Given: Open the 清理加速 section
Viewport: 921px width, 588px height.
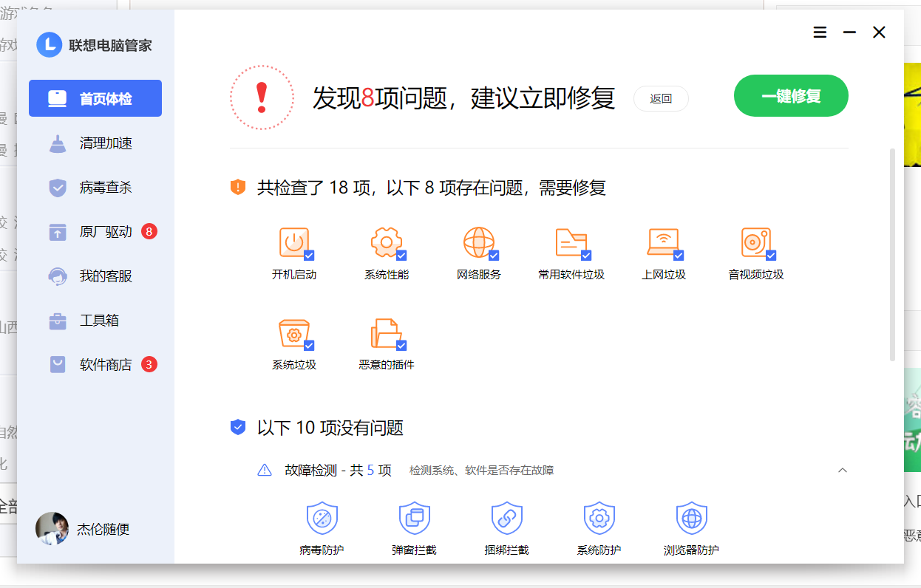Looking at the screenshot, I should click(x=95, y=143).
